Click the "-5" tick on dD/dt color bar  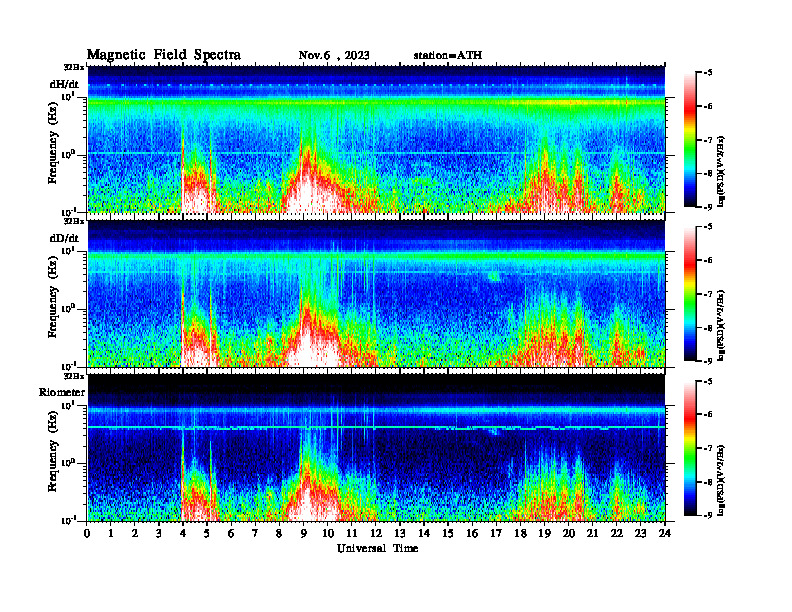(709, 227)
